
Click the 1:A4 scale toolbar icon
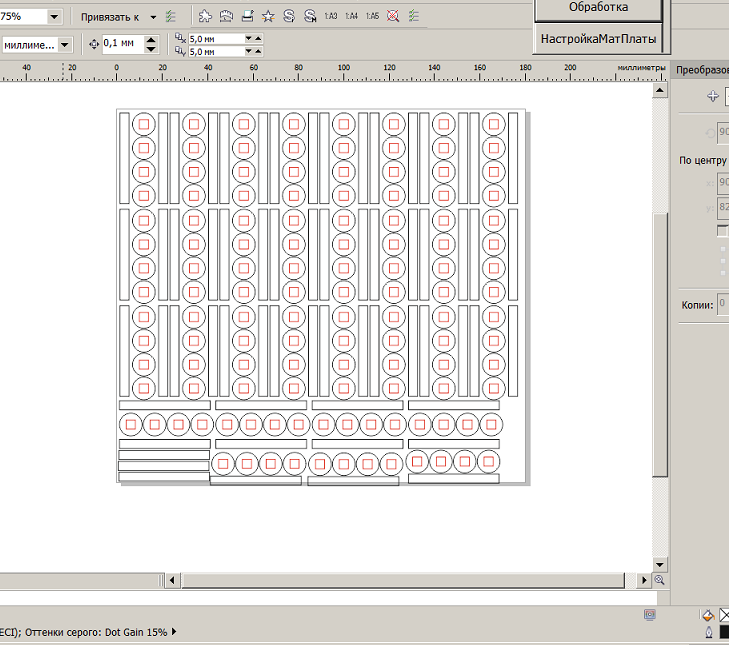tap(351, 17)
